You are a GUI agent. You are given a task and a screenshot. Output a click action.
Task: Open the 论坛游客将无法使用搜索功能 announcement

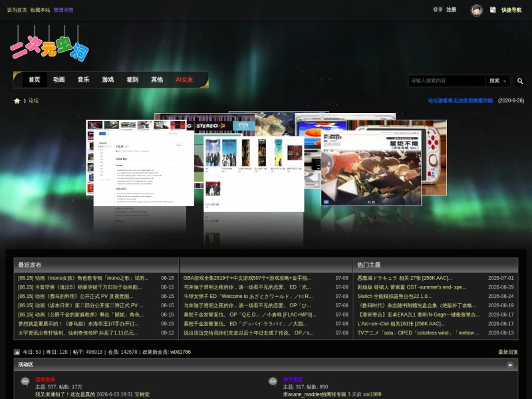460,100
